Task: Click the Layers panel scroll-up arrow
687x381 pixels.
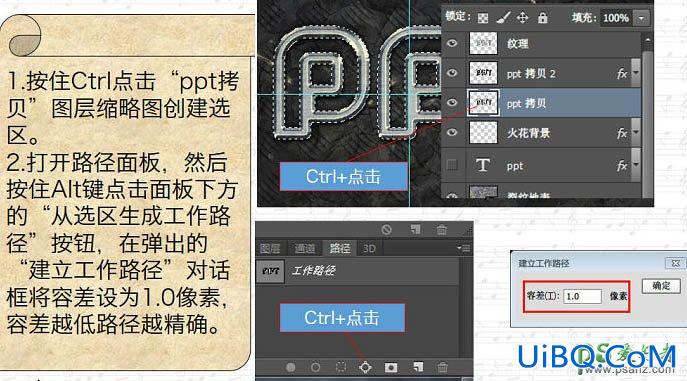Action: [x=647, y=40]
